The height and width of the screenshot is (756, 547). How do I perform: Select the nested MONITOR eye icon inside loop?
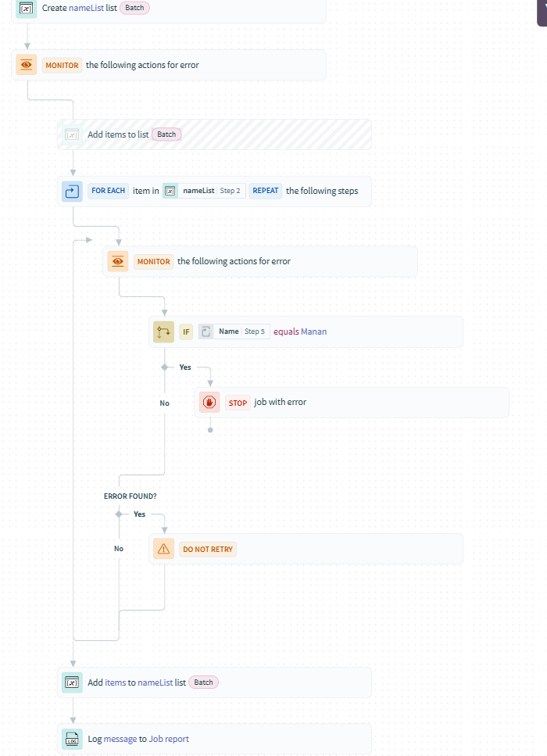point(118,261)
